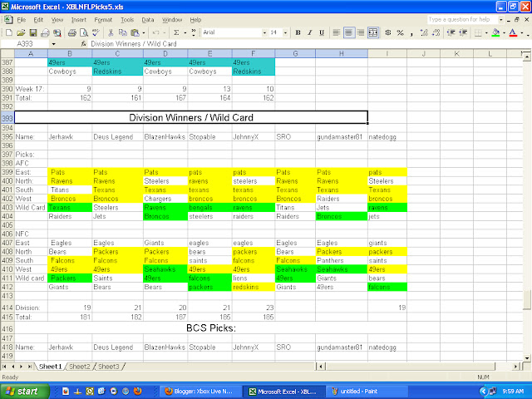The width and height of the screenshot is (532, 399).
Task: Apply percent style formatting
Action: pos(401,32)
